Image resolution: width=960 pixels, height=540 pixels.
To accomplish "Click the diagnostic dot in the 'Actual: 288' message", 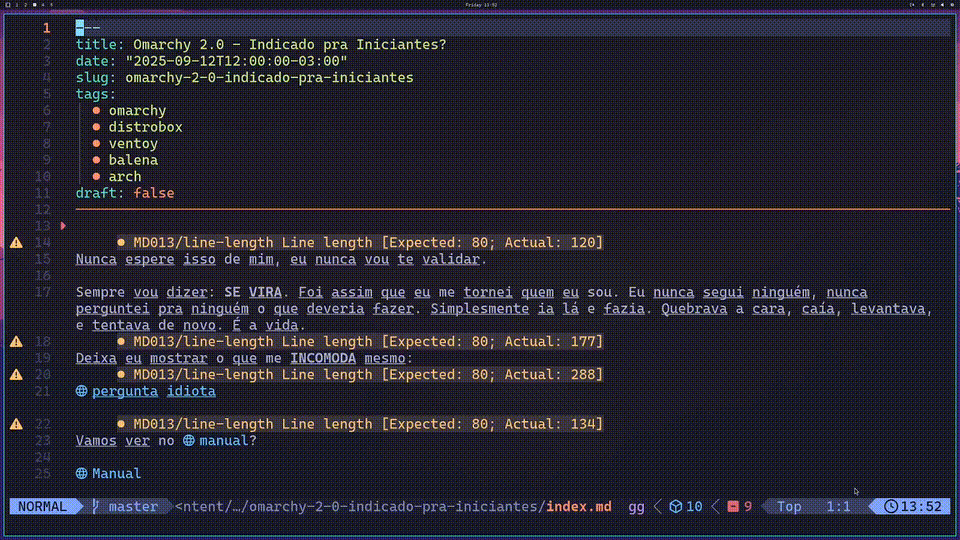I will click(121, 375).
